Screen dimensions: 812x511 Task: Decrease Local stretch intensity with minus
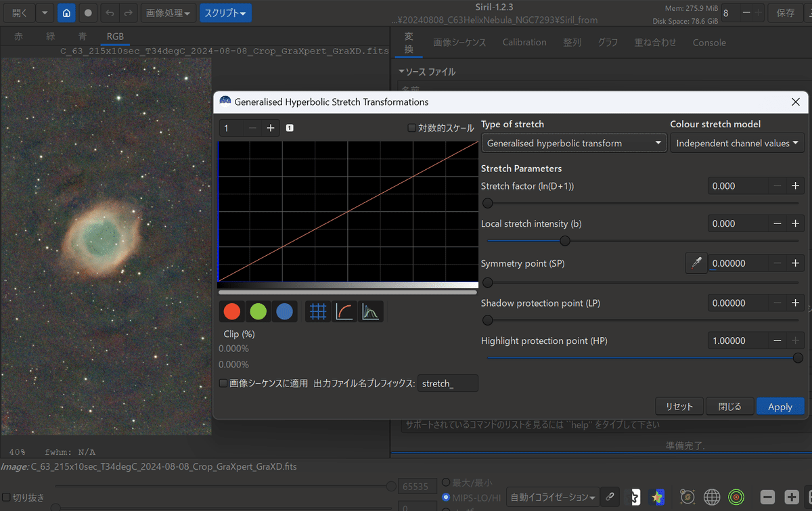777,224
